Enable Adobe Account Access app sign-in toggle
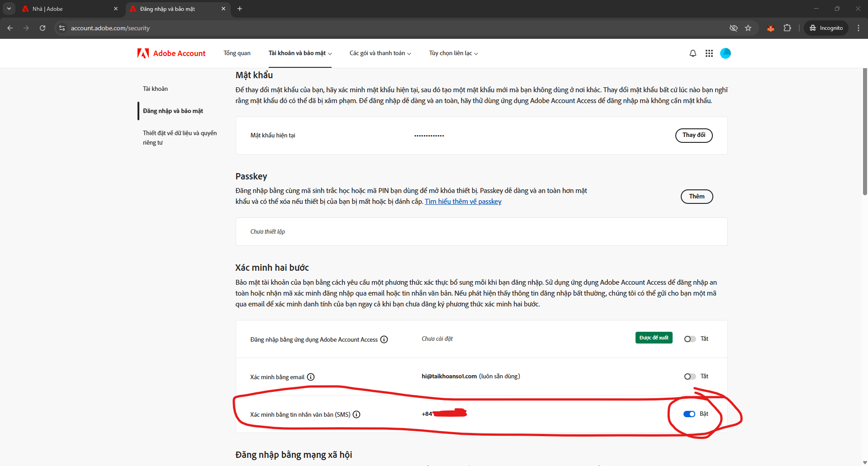 point(690,339)
